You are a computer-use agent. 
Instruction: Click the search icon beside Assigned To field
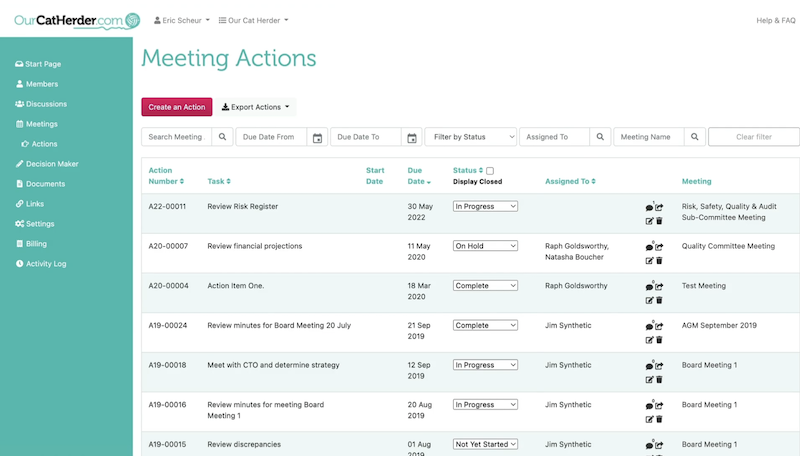(x=600, y=137)
